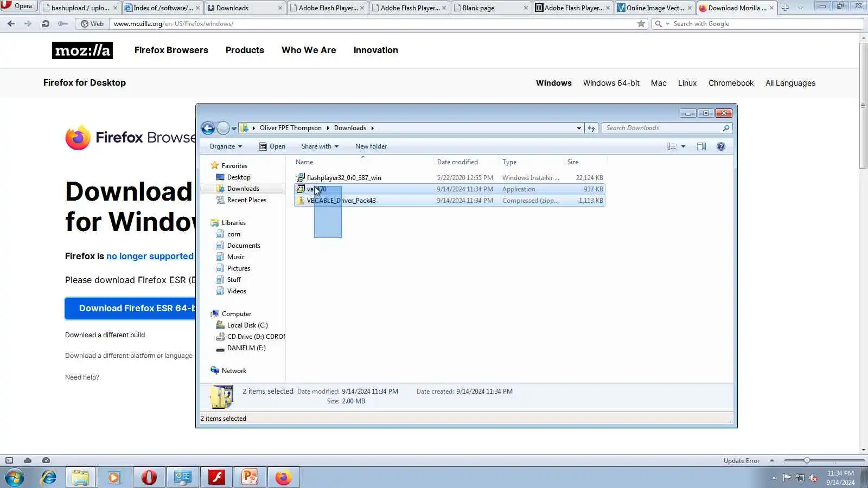The width and height of the screenshot is (868, 488).
Task: Open Firefox from the taskbar
Action: pyautogui.click(x=283, y=478)
